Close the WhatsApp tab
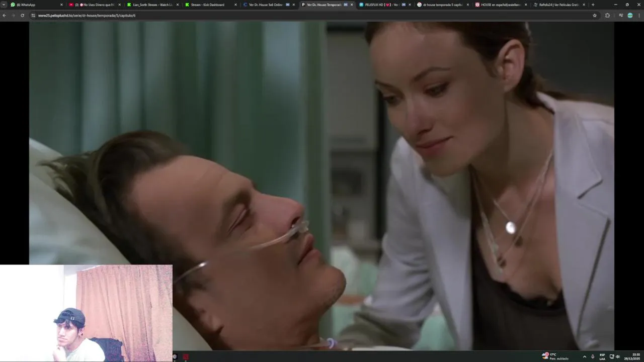 61,5
